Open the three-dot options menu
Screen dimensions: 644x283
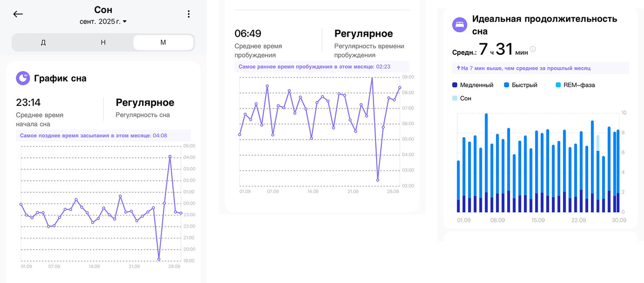(x=188, y=14)
